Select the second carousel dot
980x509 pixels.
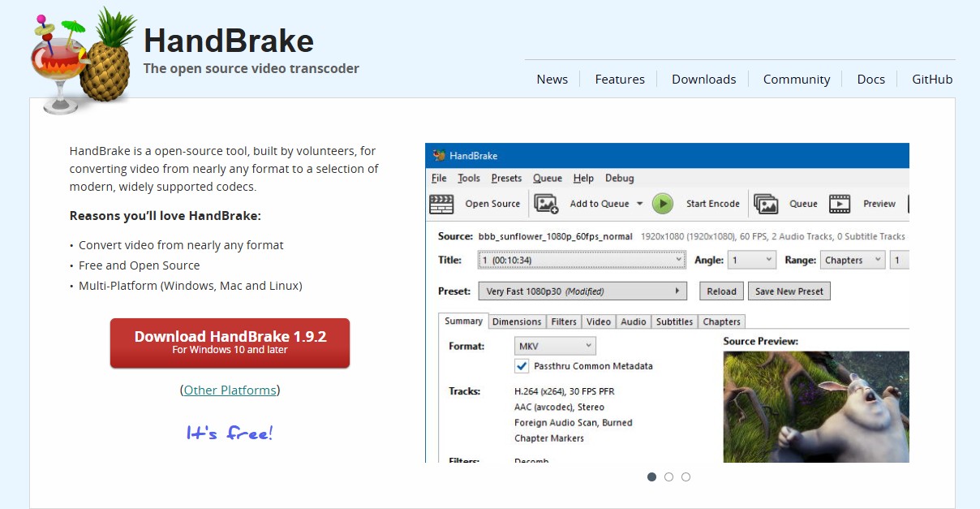[668, 477]
